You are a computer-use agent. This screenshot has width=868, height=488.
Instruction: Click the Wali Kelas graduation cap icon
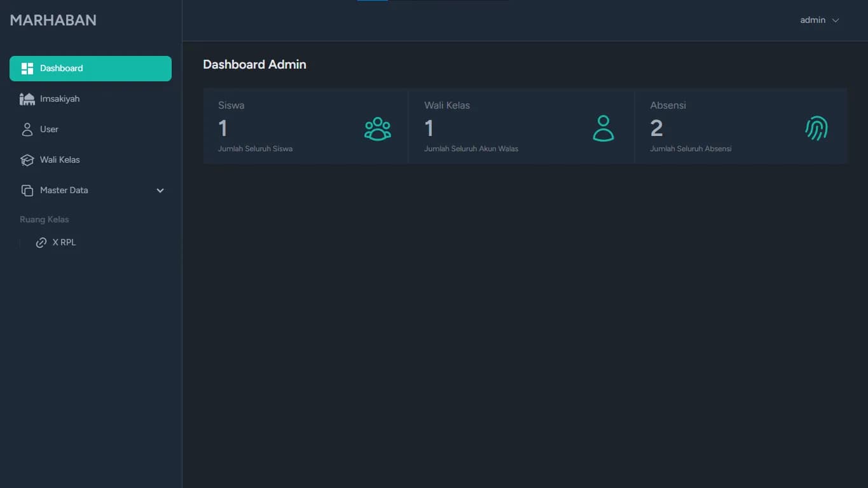click(x=27, y=160)
